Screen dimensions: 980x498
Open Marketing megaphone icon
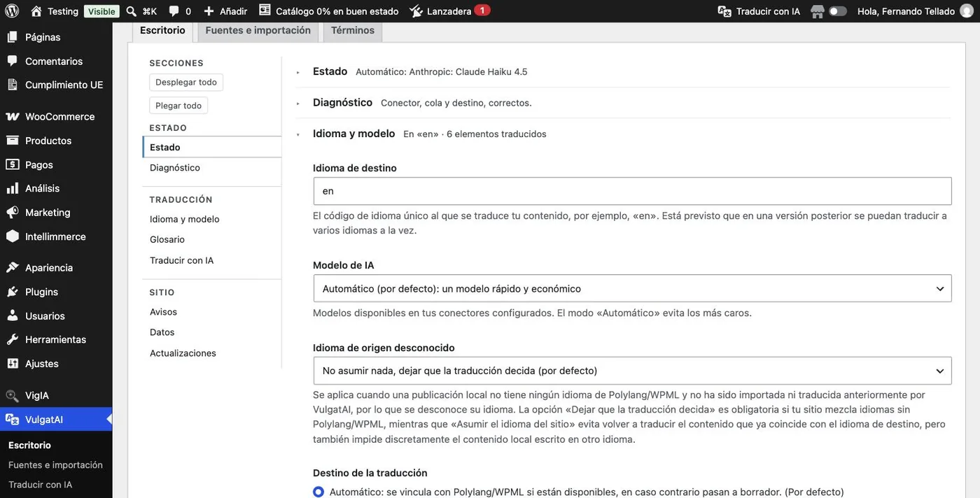[x=13, y=212]
